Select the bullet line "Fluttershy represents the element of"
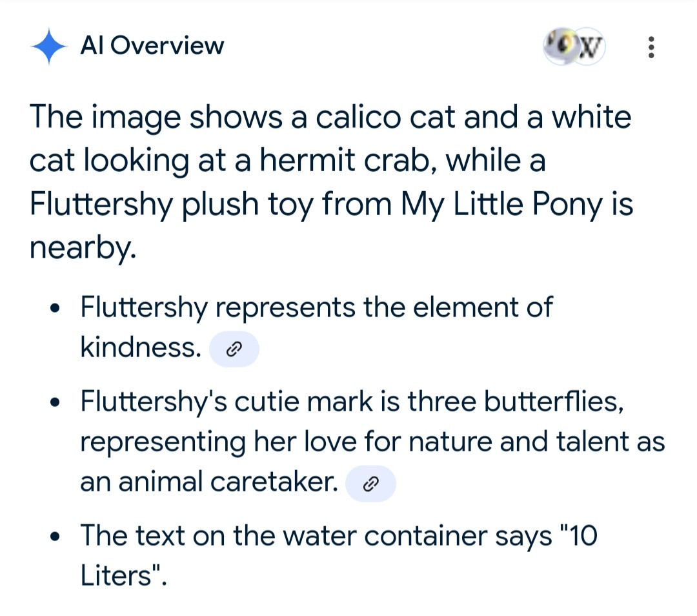The height and width of the screenshot is (616, 697). point(316,307)
